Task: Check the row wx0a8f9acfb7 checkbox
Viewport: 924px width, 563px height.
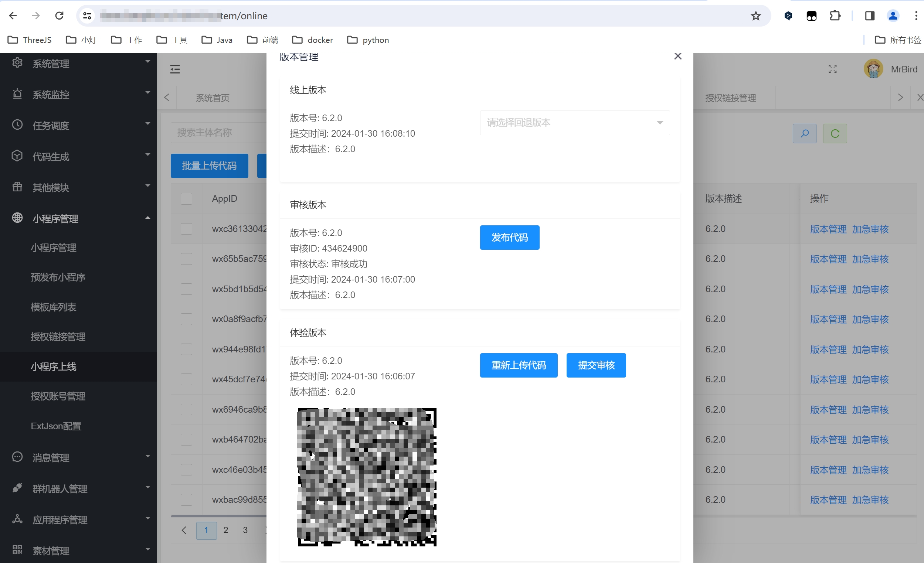Action: pyautogui.click(x=186, y=319)
